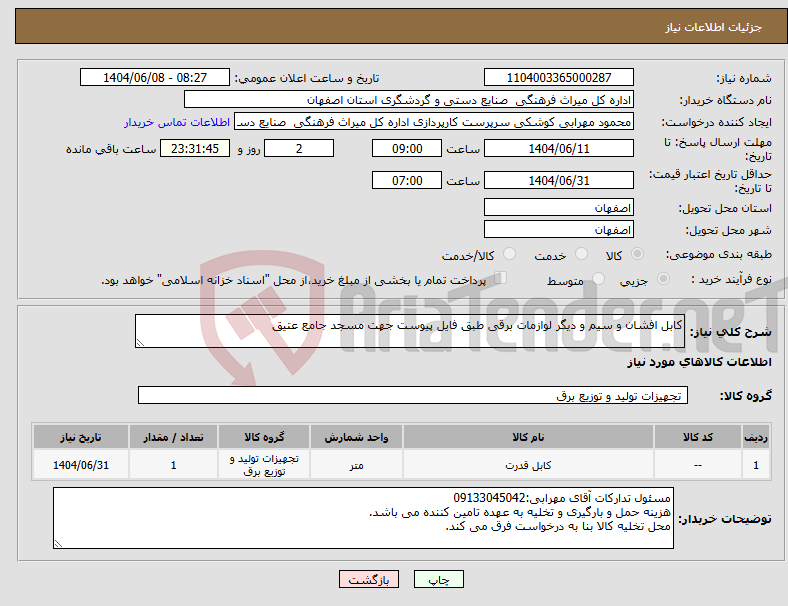Screen dimensions: 788x606
Task: Click the تعداد / مقدار column header
Action: (x=173, y=437)
